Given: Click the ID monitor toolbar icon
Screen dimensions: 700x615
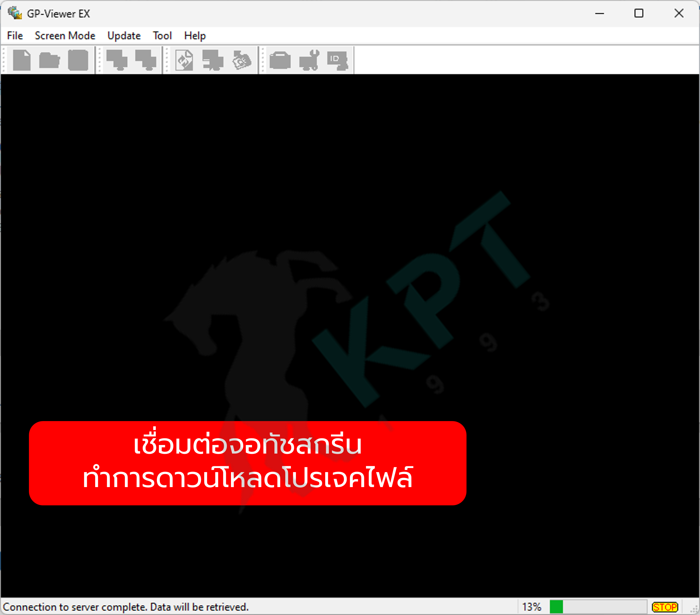Looking at the screenshot, I should coord(338,61).
